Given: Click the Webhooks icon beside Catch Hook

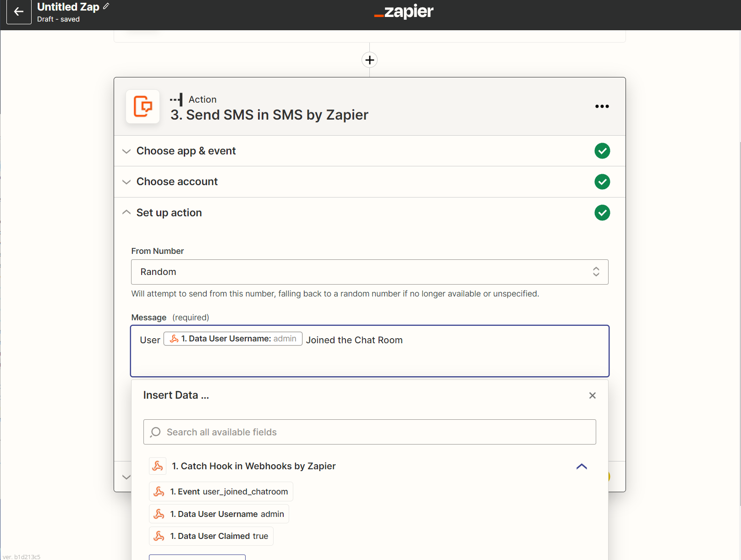Looking at the screenshot, I should (x=158, y=466).
